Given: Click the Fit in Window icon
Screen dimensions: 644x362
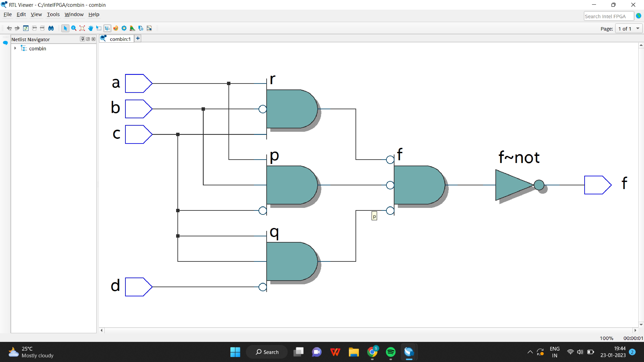Looking at the screenshot, I should click(82, 28).
